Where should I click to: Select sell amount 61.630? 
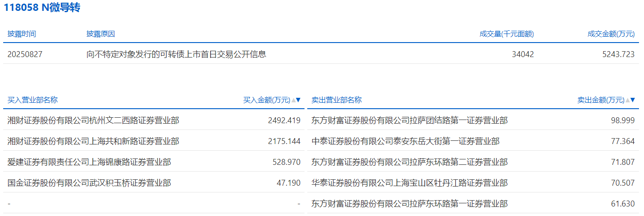[x=623, y=204]
